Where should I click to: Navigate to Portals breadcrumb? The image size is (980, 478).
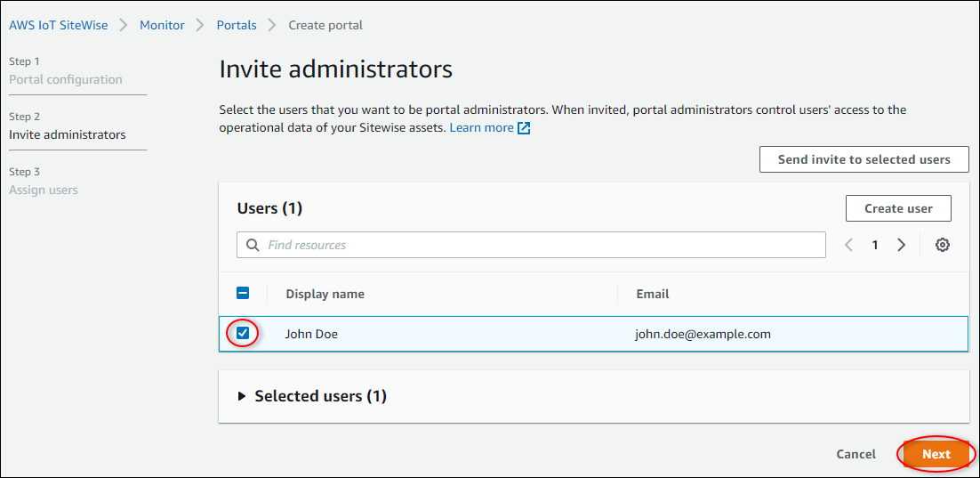point(237,25)
